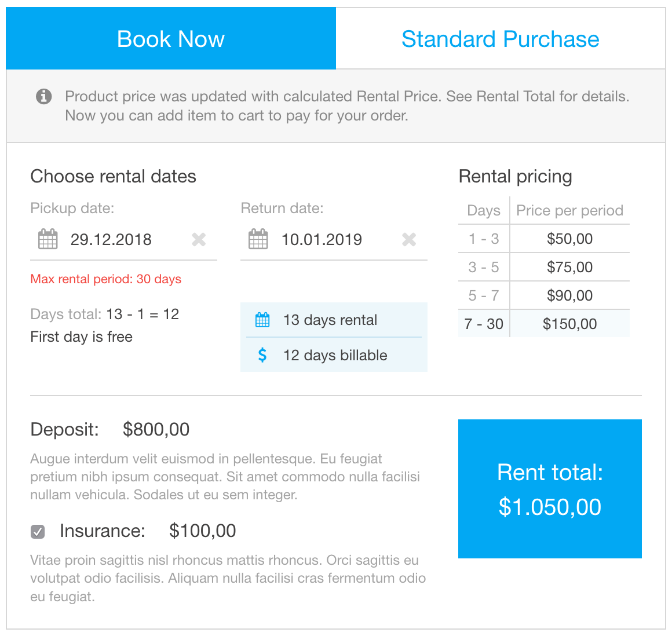Screen dimensions: 672x636
Task: Click the $150,00 price cell
Action: (569, 324)
